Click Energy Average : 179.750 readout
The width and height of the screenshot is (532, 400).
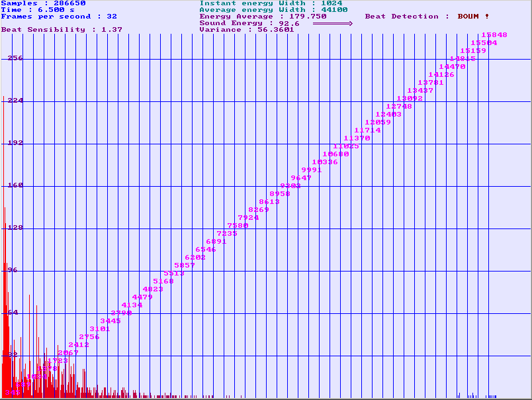[x=263, y=17]
